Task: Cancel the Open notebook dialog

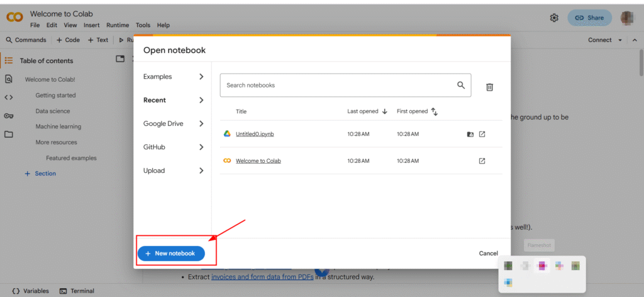Action: click(488, 254)
